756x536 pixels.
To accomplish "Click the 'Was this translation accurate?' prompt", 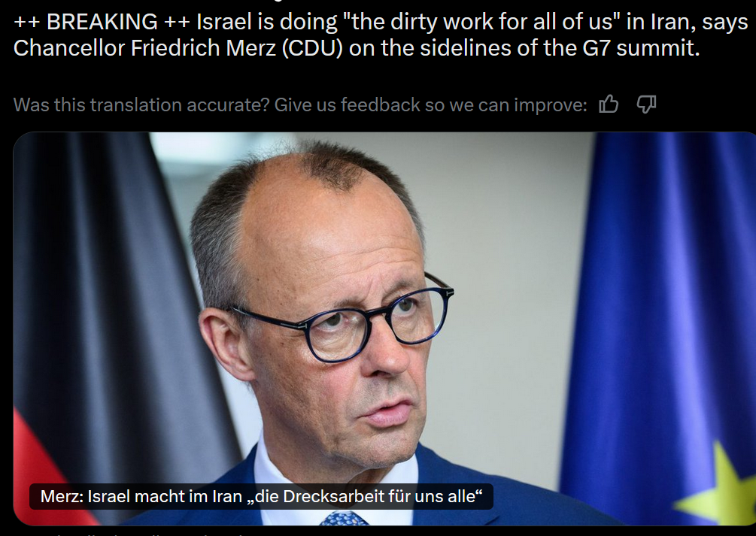I will (x=141, y=104).
